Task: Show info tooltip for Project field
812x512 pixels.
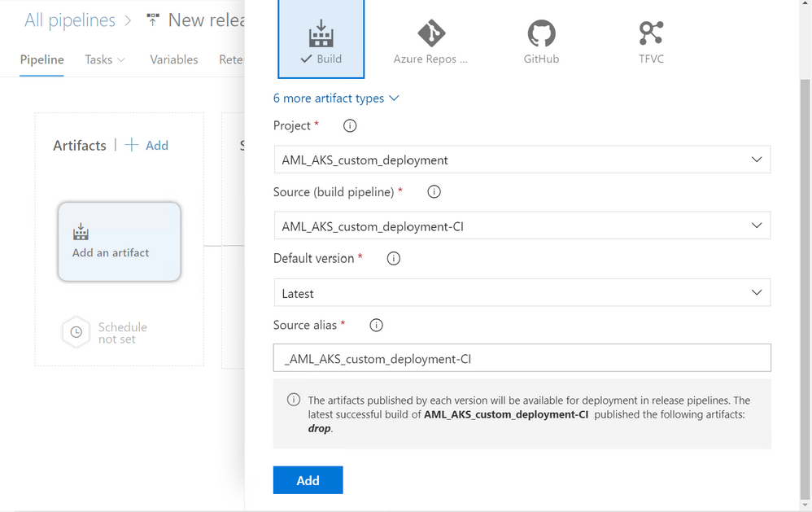Action: [x=350, y=125]
